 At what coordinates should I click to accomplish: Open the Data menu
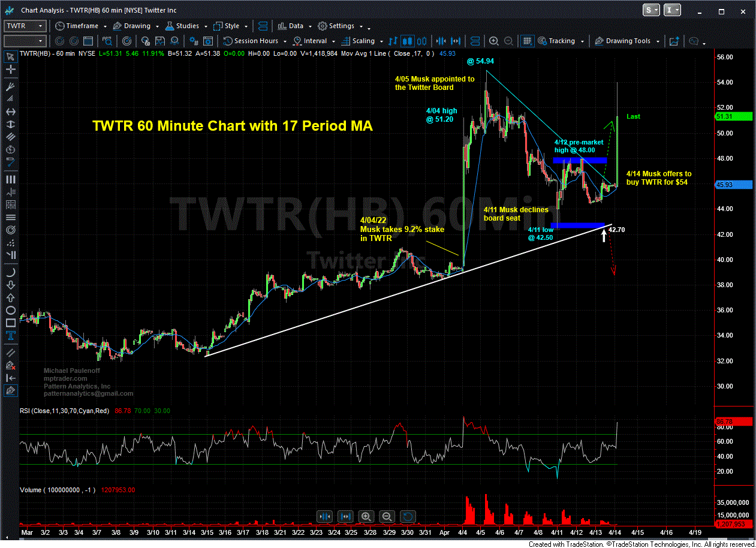pos(290,26)
